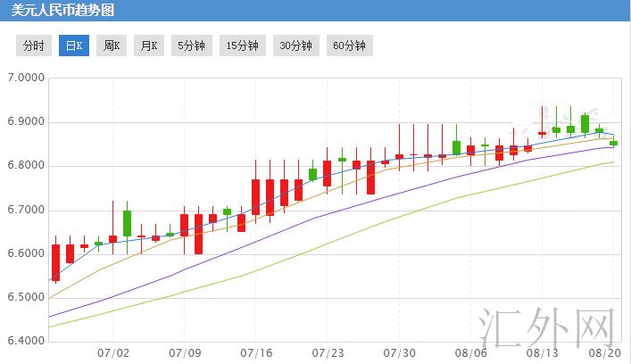
Task: Open the 周K weekly chart tab
Action: [111, 45]
